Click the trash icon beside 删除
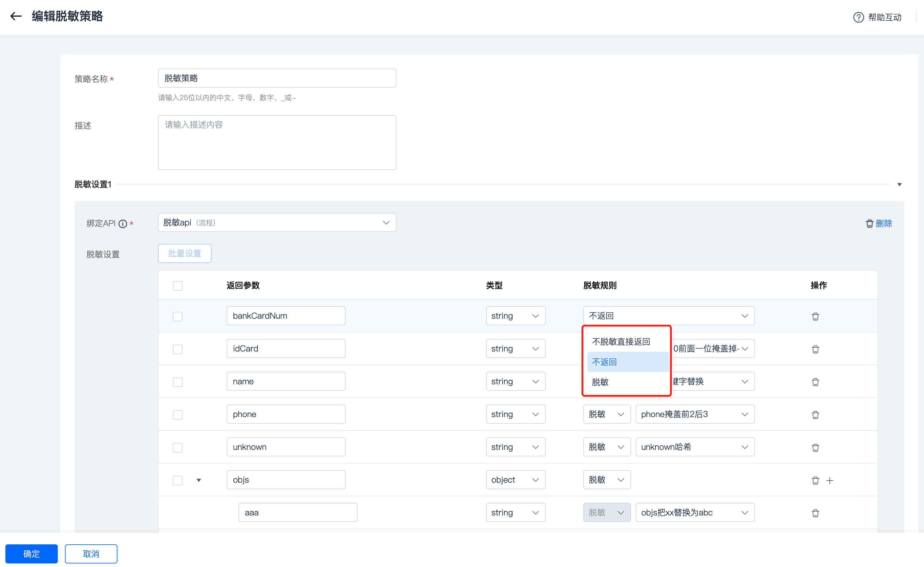The height and width of the screenshot is (567, 924). pyautogui.click(x=869, y=224)
